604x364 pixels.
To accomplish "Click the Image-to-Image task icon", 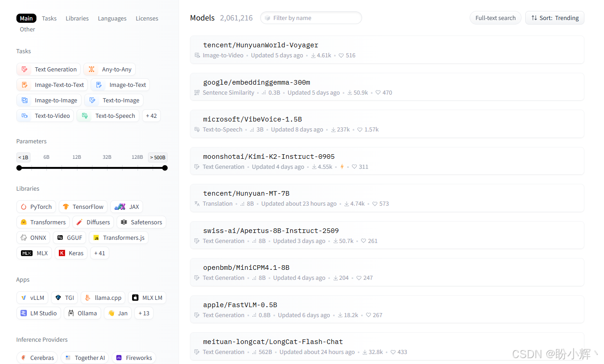I will tap(25, 101).
